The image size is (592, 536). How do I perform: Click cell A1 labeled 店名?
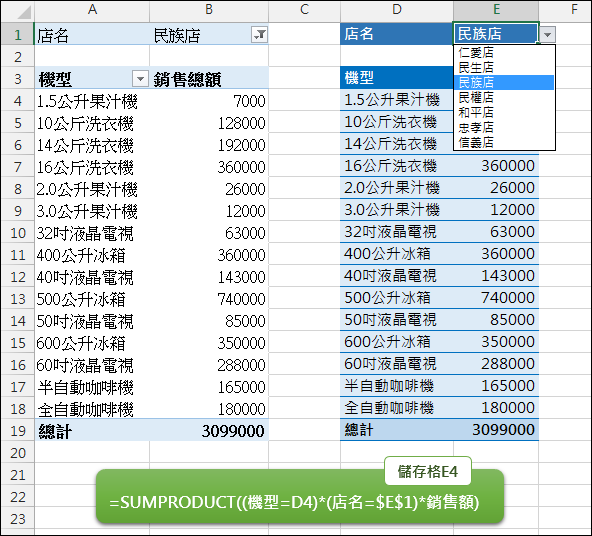(92, 34)
